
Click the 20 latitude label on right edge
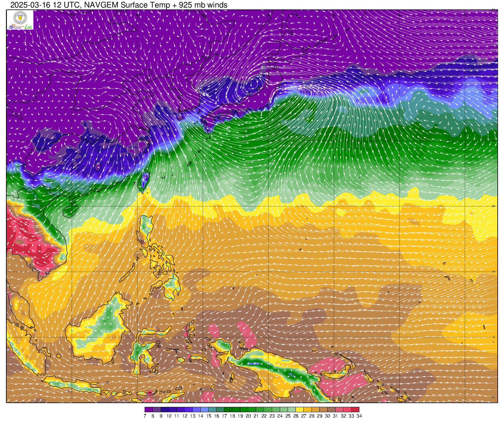(x=494, y=206)
